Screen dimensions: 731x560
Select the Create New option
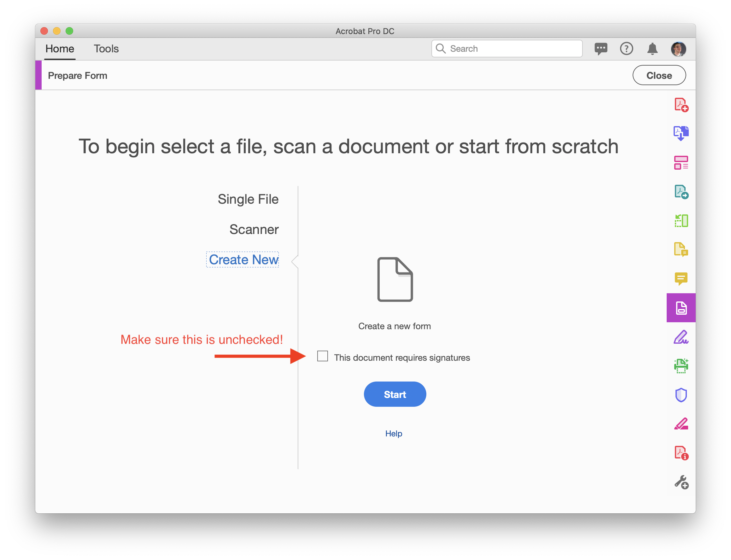point(243,260)
